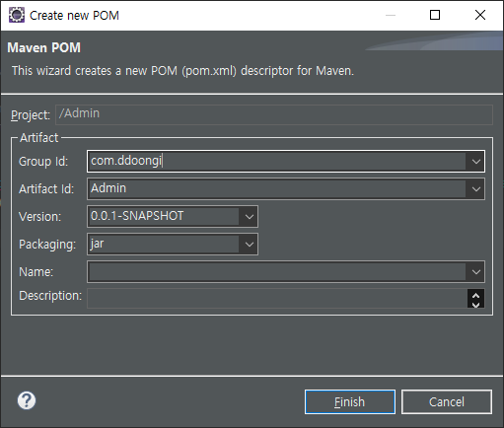Expand the Group Id dropdown arrow
This screenshot has height=428, width=504.
[475, 162]
